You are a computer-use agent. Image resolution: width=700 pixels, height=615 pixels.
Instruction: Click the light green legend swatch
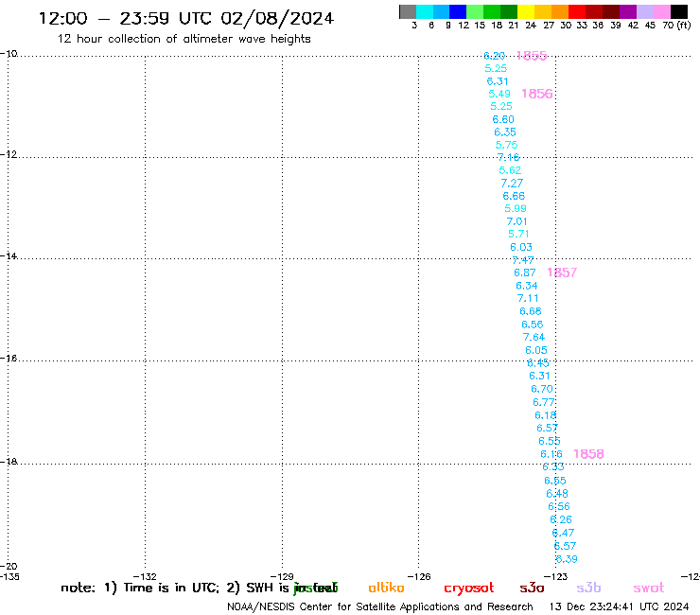(475, 11)
